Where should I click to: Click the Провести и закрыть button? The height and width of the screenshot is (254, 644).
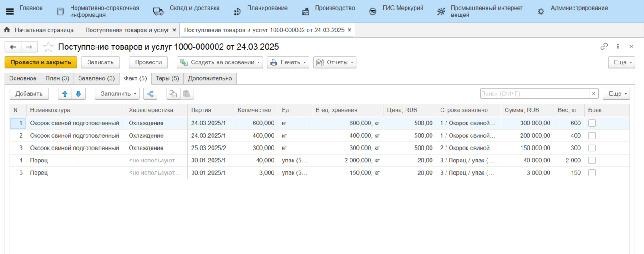[41, 62]
